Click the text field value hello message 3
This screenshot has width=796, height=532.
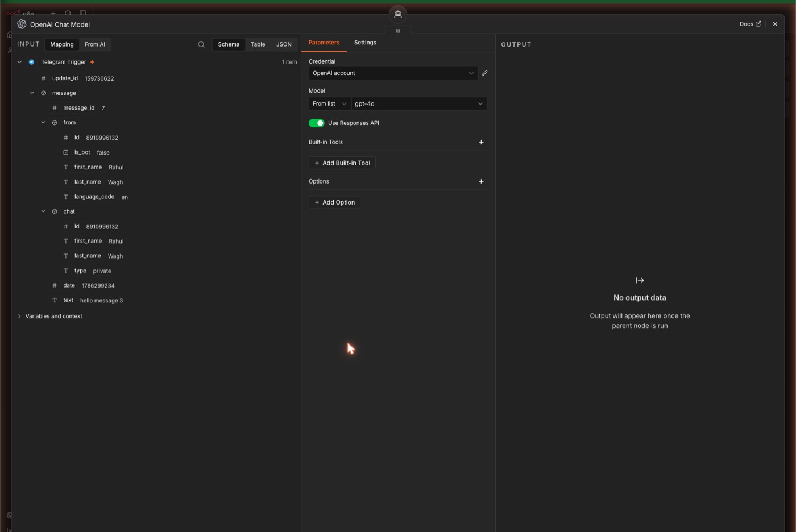click(101, 301)
